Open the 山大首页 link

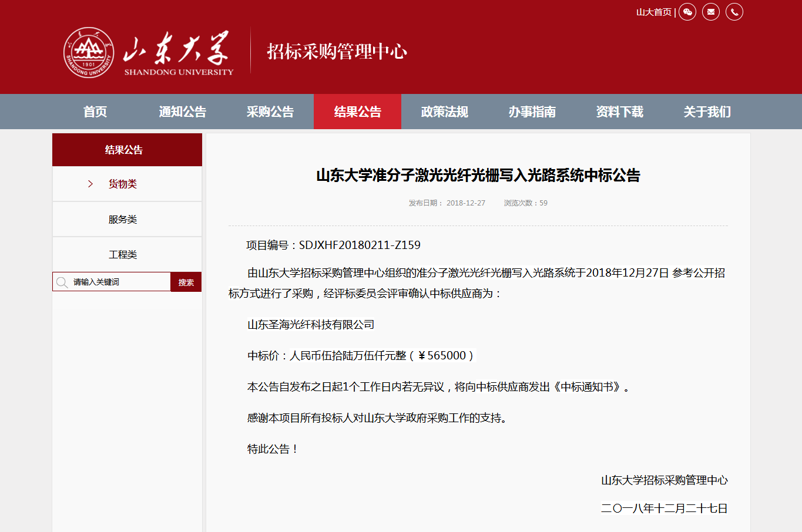(x=654, y=12)
